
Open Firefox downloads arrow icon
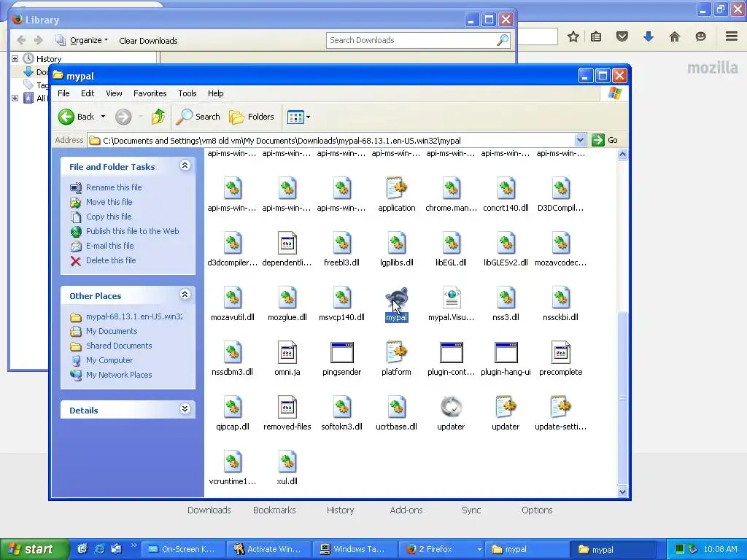(648, 36)
